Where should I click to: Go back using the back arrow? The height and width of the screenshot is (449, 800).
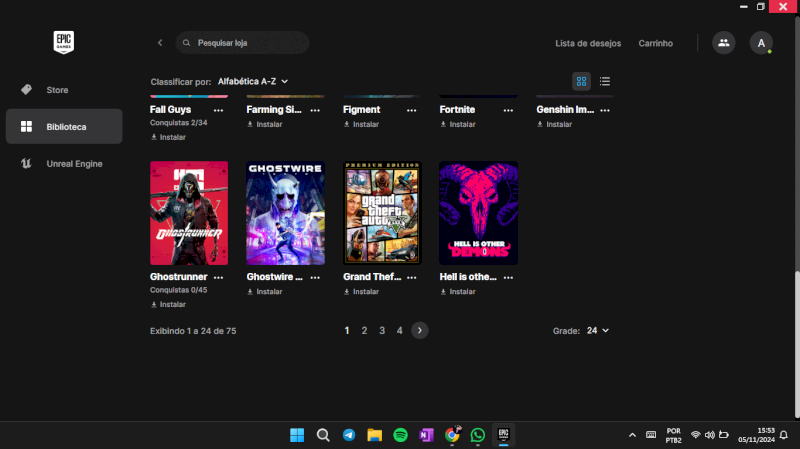pos(160,43)
